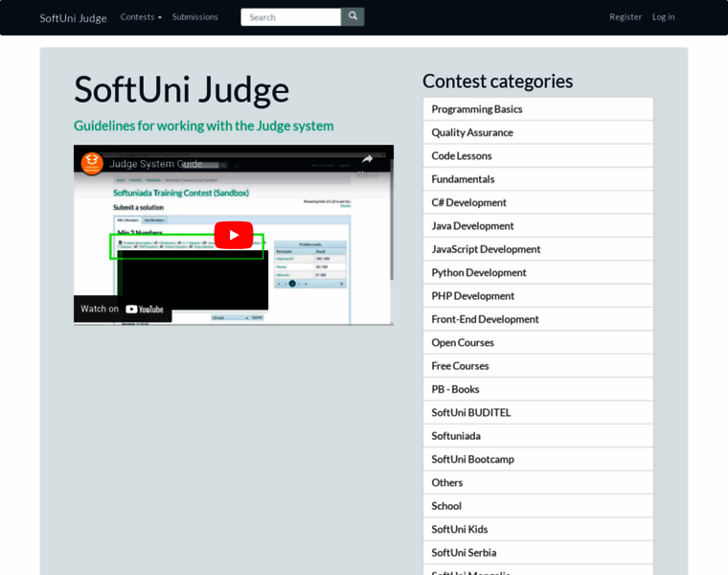Click the Log in link
The image size is (728, 575).
[663, 16]
